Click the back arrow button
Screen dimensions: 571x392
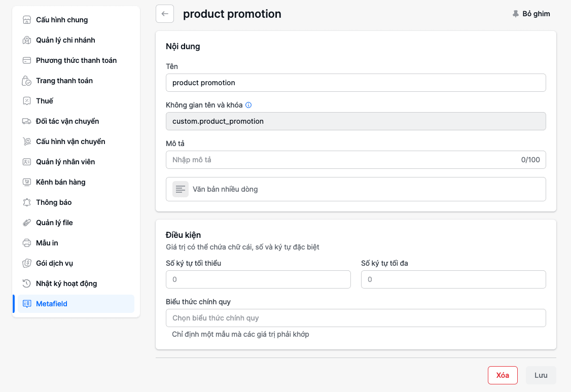tap(165, 14)
